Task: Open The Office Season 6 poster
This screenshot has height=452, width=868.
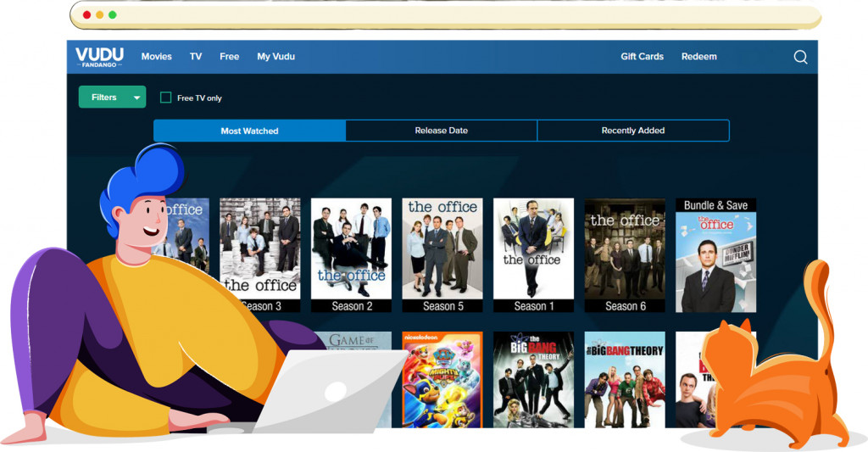Action: tap(625, 255)
